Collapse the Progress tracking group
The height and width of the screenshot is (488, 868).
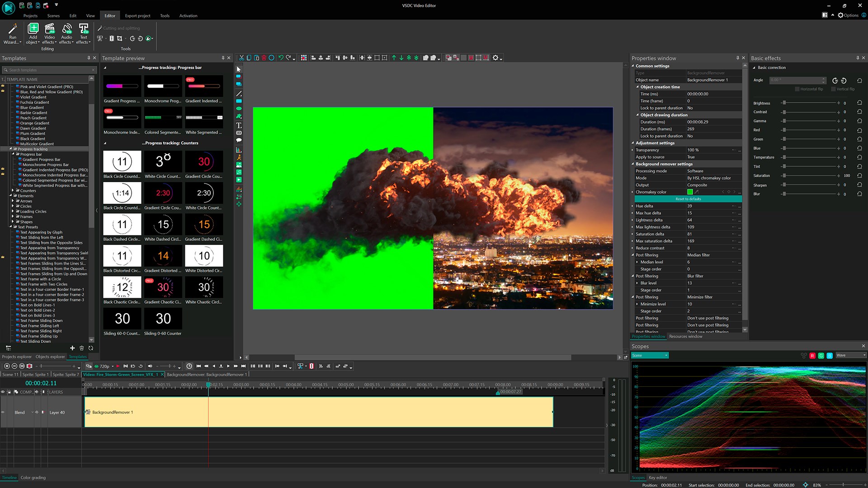tap(11, 149)
